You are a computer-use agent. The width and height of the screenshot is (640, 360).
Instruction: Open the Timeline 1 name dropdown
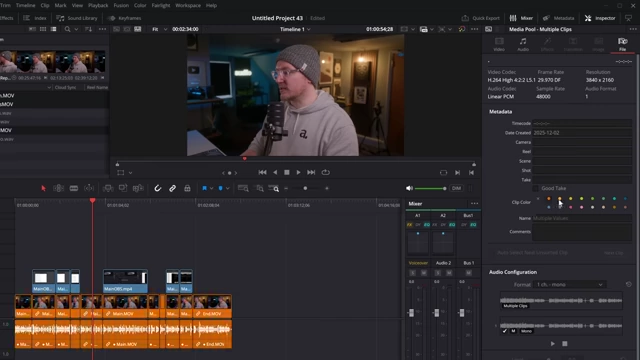click(295, 29)
